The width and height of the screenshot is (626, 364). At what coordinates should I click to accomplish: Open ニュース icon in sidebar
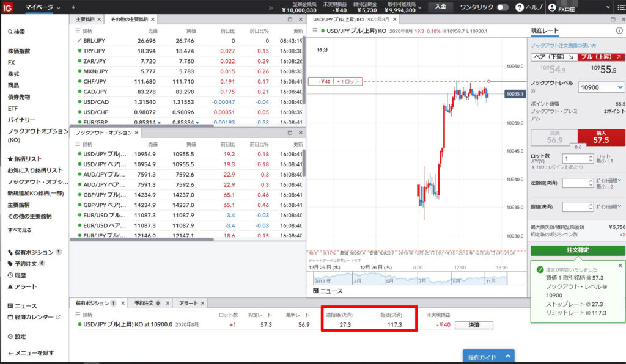click(10, 306)
